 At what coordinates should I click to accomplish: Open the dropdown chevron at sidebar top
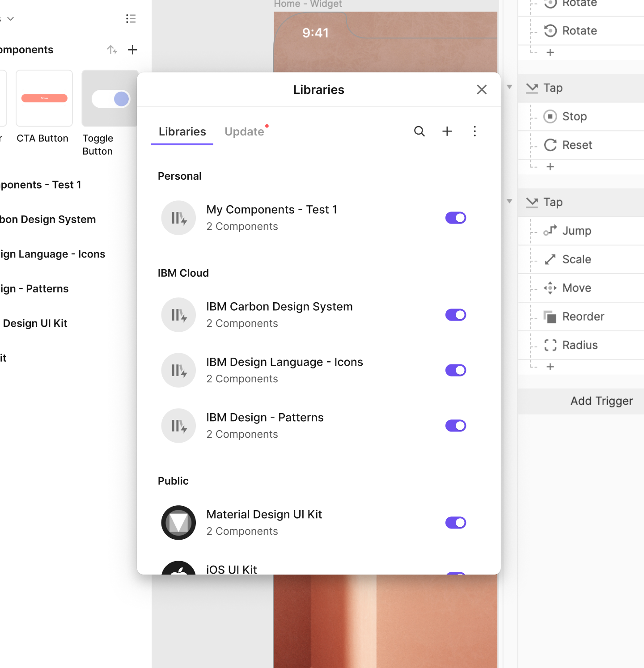coord(11,19)
